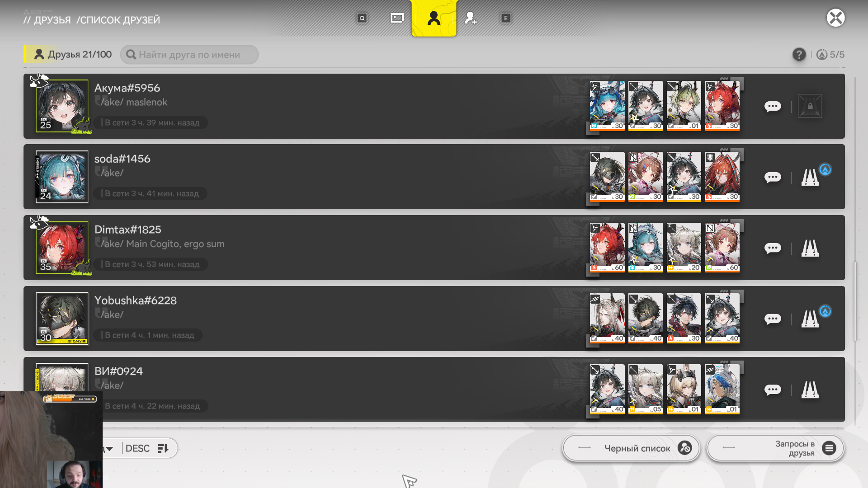The image size is (868, 488).
Task: Open the help question mark icon
Action: [799, 55]
